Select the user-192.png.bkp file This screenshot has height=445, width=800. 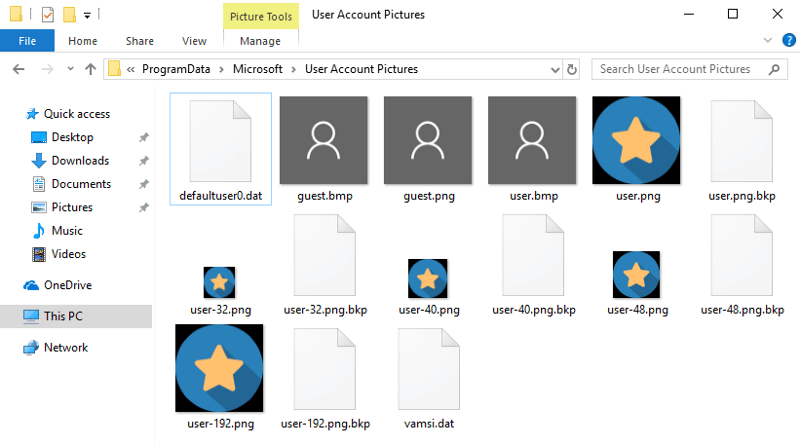[324, 368]
